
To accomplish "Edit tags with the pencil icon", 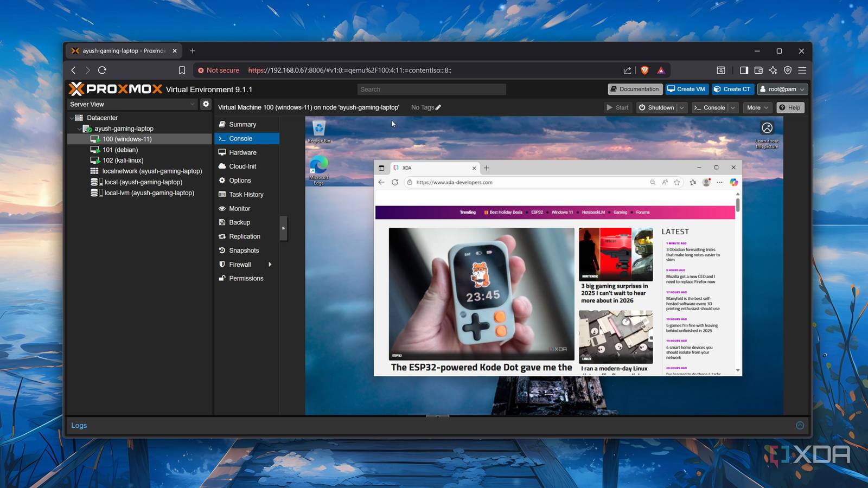I will pos(438,107).
